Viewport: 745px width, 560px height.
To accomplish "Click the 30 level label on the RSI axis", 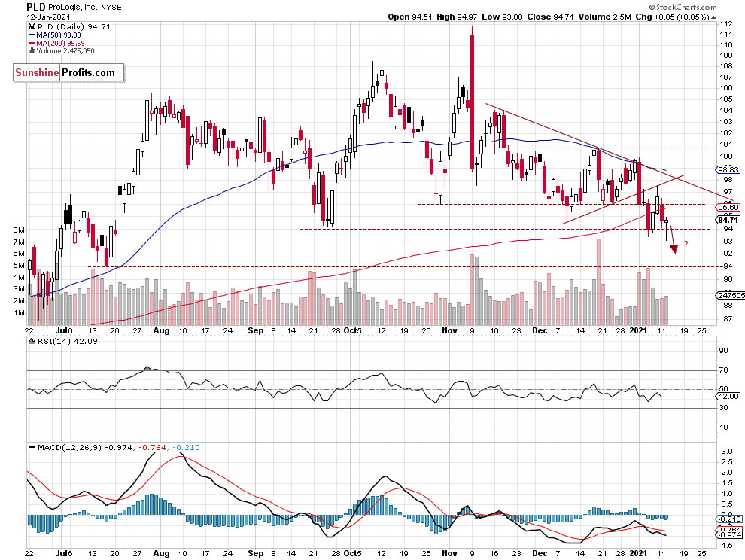I will (724, 407).
